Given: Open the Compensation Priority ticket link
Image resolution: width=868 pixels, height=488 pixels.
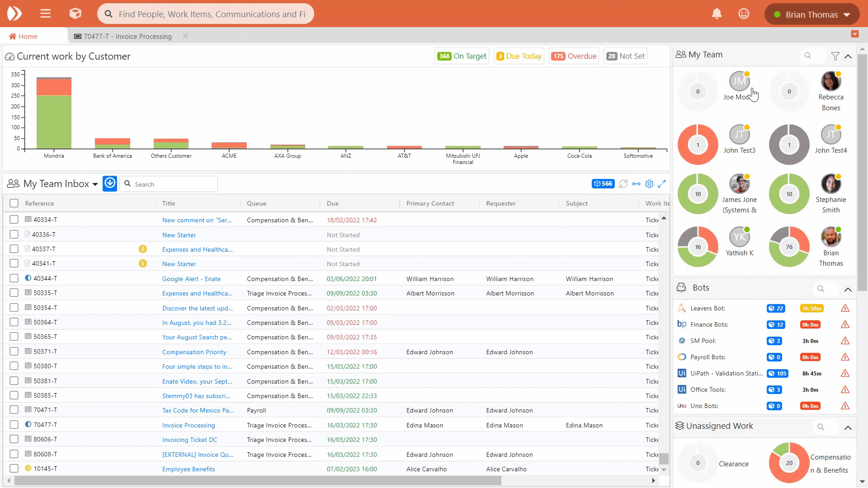Looking at the screenshot, I should tap(194, 352).
